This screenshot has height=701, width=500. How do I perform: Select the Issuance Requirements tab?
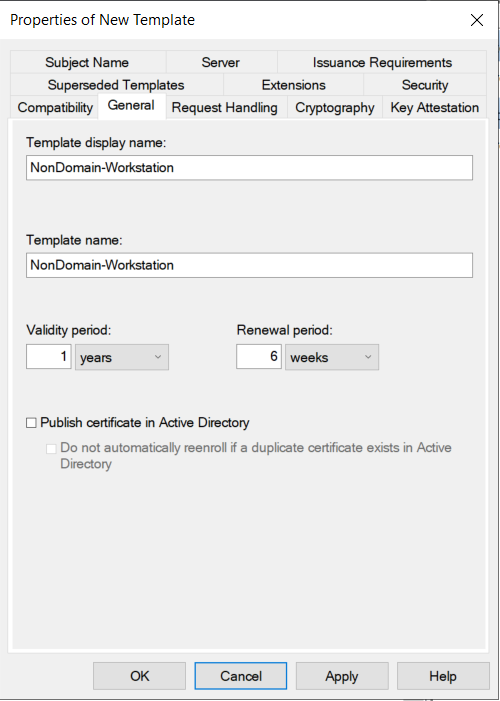click(382, 62)
